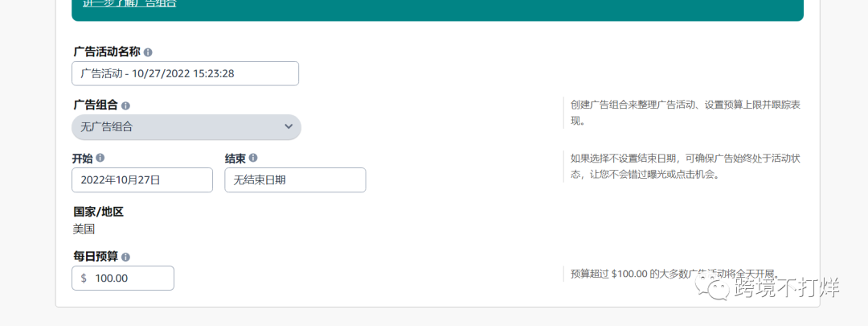Click info icon beside 广告活动名称
The image size is (868, 326).
[x=148, y=52]
